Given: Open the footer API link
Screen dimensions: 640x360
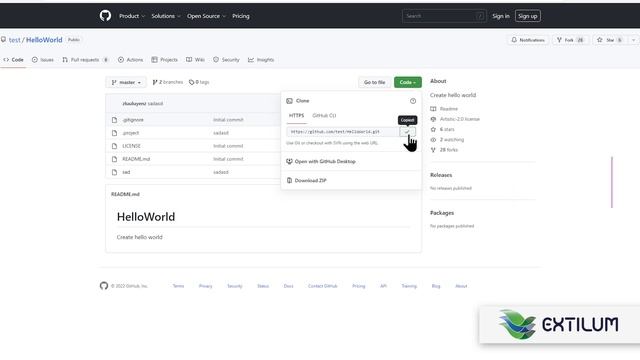Looking at the screenshot, I should pyautogui.click(x=383, y=286).
